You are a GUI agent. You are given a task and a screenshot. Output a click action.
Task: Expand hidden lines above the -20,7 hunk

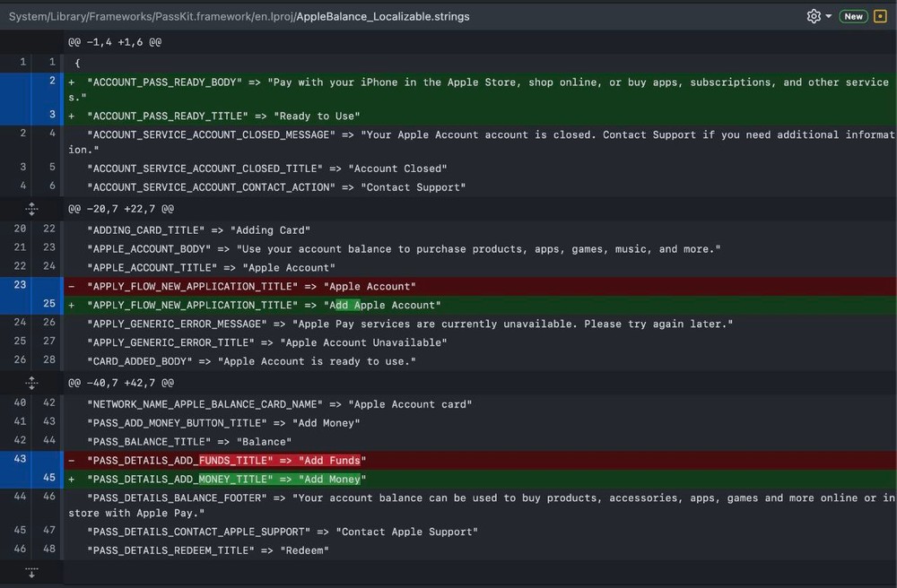[x=31, y=209]
